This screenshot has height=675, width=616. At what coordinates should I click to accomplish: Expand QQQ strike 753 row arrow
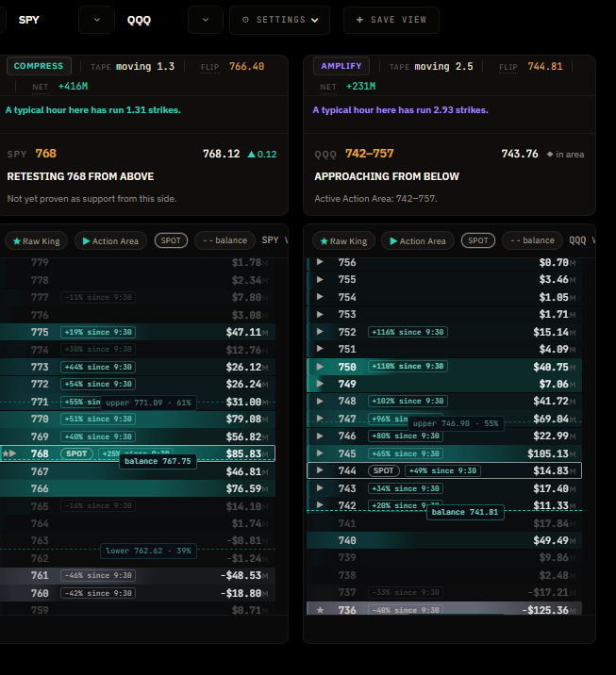point(320,314)
